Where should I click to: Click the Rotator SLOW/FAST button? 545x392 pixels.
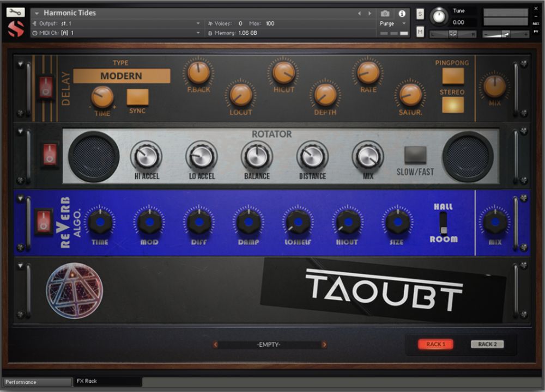click(x=415, y=155)
